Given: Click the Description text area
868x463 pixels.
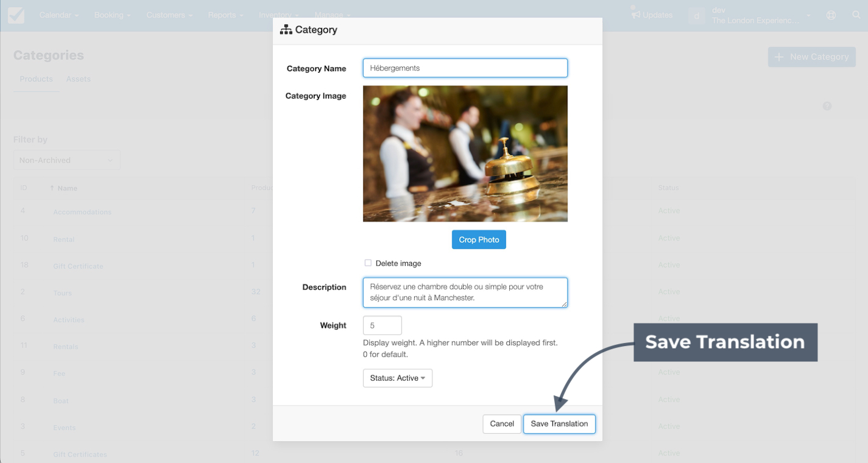Looking at the screenshot, I should pyautogui.click(x=465, y=292).
